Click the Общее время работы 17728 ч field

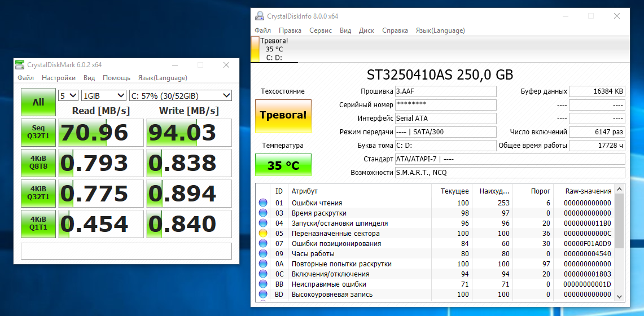point(597,145)
